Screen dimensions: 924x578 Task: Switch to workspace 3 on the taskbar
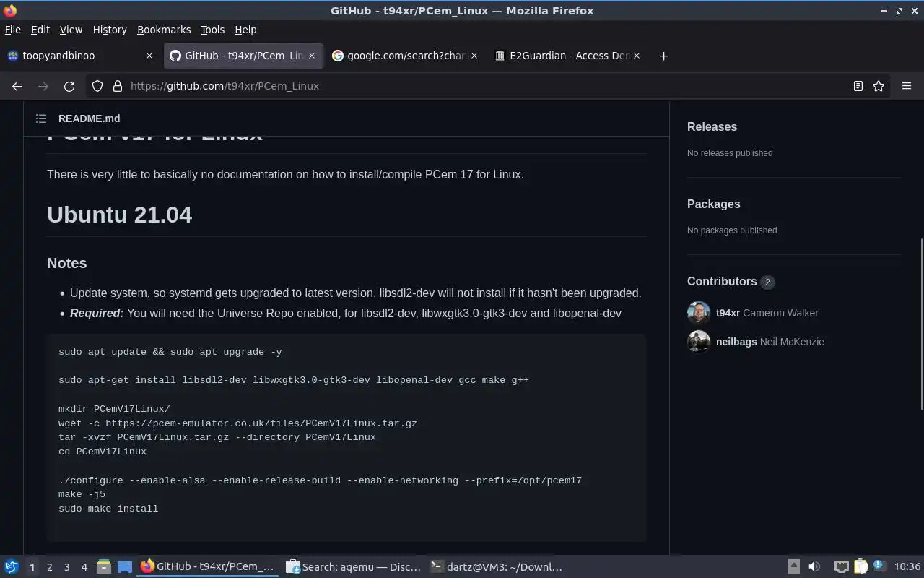tap(66, 567)
